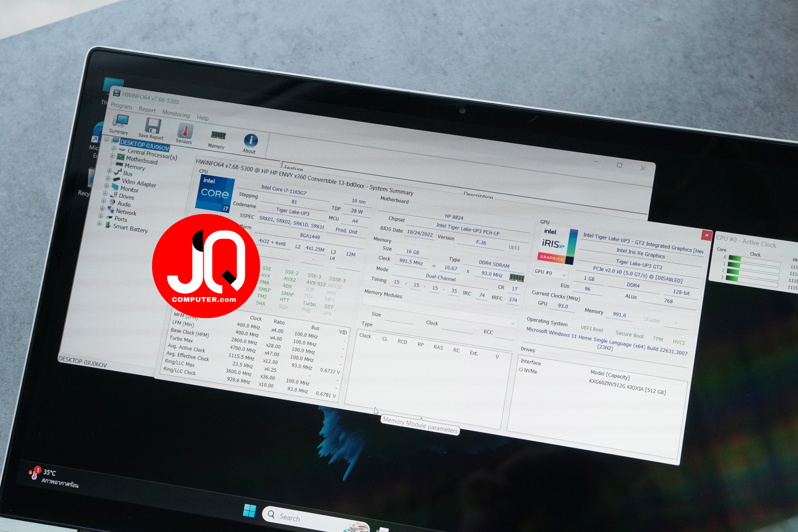
Task: Select the Network computers tree icon
Action: (111, 209)
